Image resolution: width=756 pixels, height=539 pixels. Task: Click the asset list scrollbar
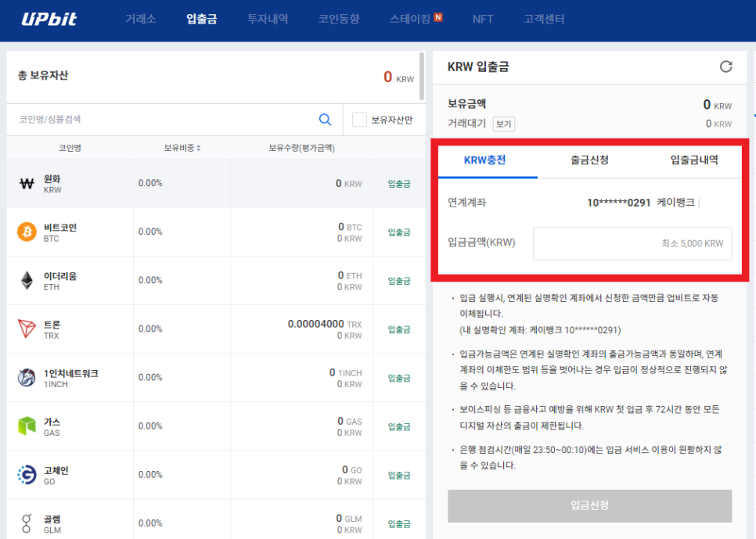(422, 76)
